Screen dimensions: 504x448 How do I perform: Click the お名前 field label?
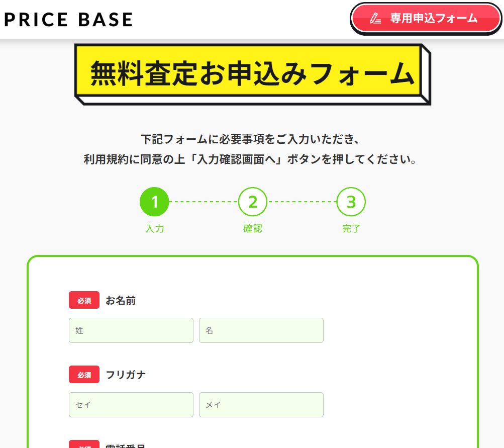[x=121, y=300]
